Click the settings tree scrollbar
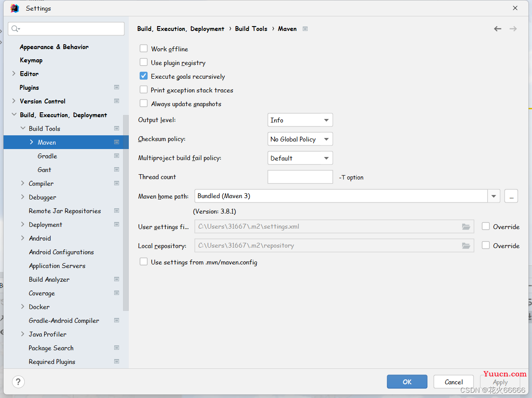This screenshot has height=398, width=532. 126,212
